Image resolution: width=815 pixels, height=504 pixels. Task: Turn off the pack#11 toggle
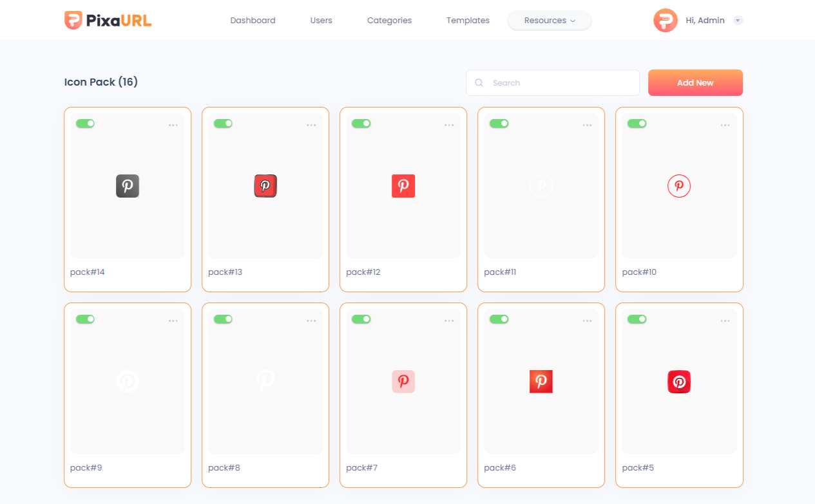click(x=499, y=124)
